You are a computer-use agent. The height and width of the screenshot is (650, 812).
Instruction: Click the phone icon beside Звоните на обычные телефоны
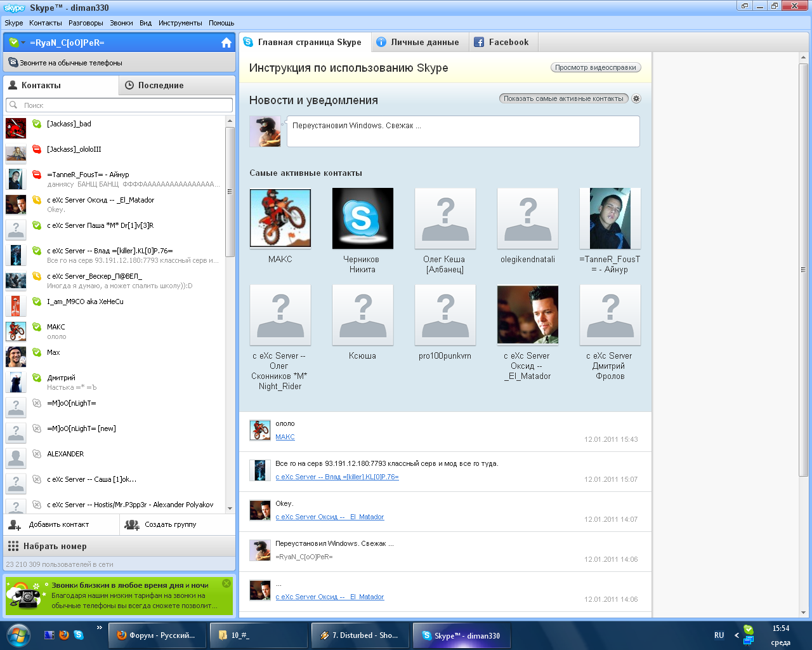click(x=13, y=63)
